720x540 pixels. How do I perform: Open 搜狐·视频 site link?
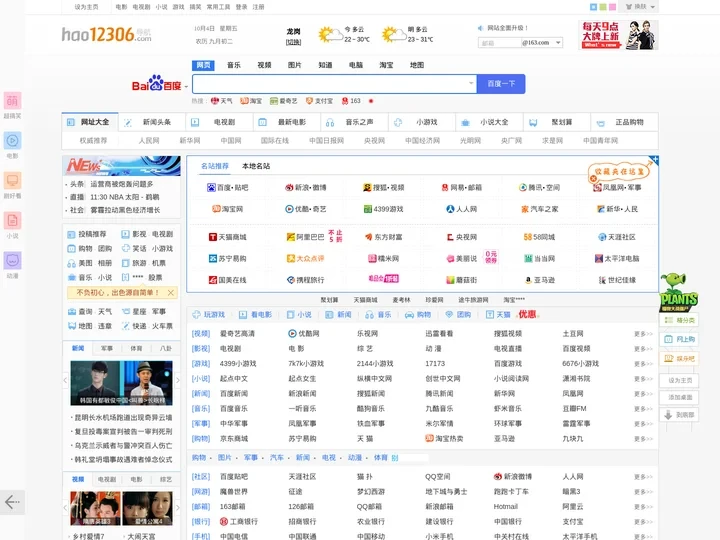[383, 187]
